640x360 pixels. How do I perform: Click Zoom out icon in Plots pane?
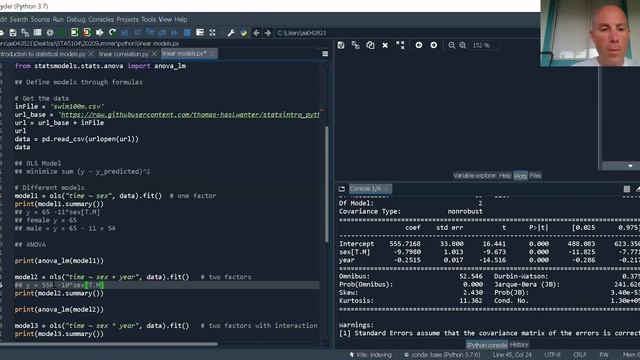point(451,45)
